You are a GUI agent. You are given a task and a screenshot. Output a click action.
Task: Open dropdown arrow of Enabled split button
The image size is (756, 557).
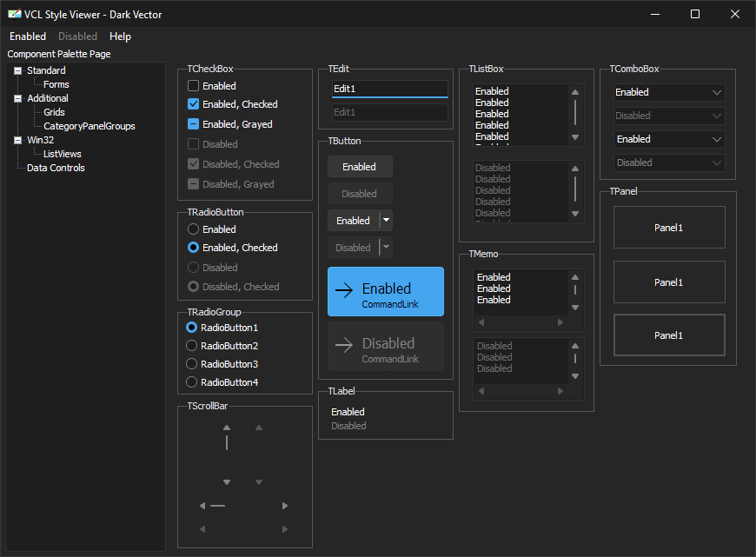coord(386,221)
